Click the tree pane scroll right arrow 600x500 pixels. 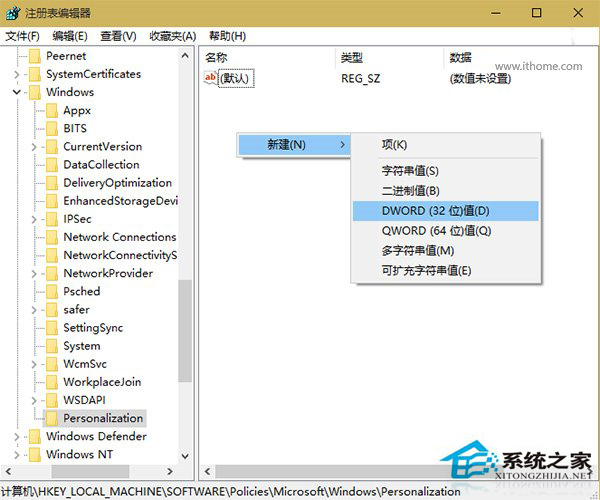(170, 472)
